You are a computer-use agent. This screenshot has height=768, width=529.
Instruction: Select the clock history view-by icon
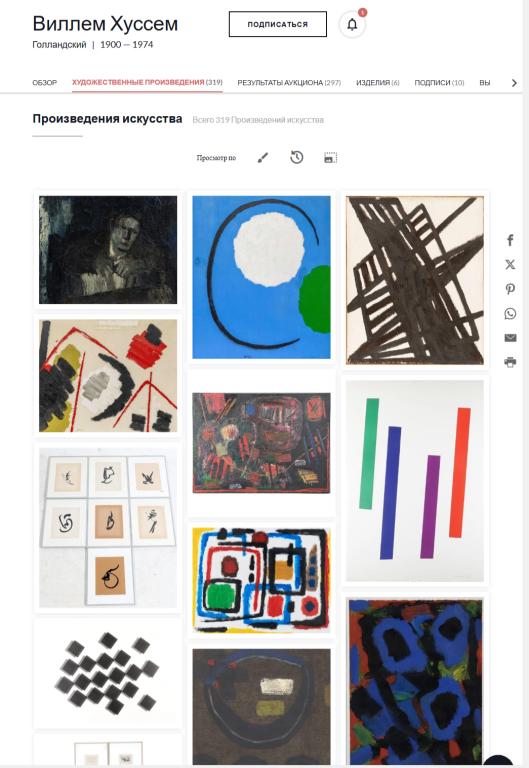(297, 157)
